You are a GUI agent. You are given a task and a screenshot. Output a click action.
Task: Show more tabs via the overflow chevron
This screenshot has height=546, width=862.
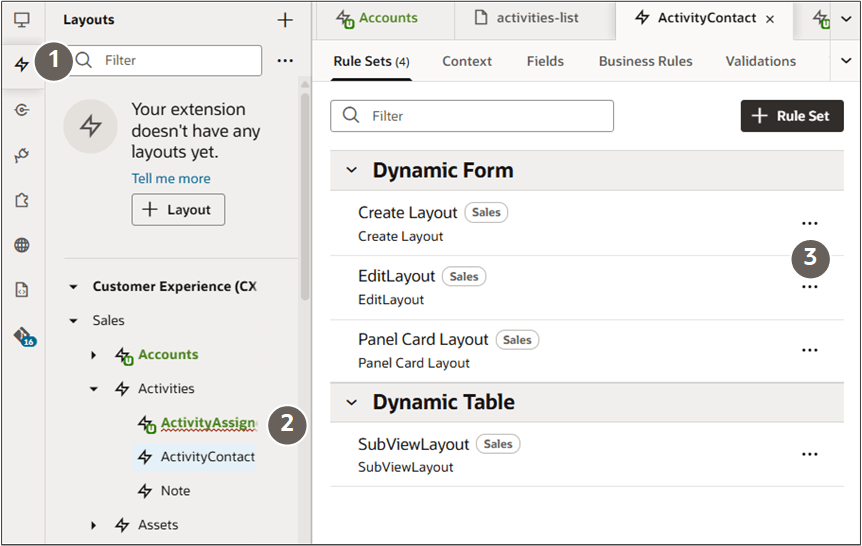846,61
